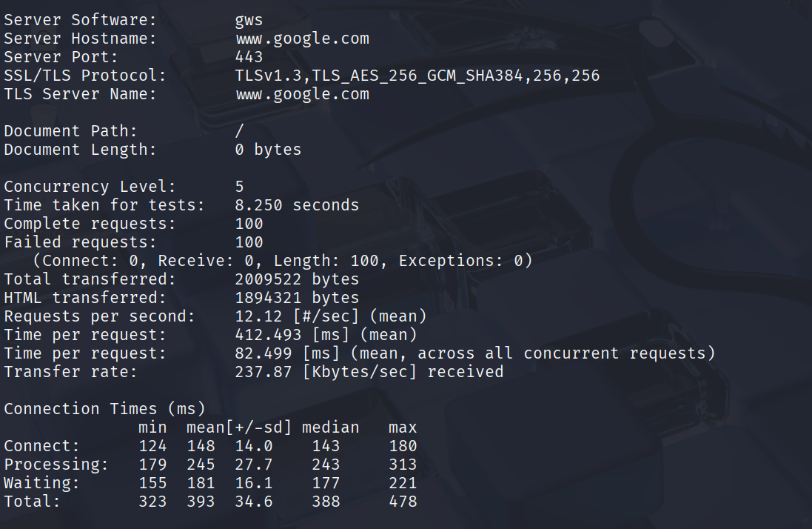Click the Complete requests count
This screenshot has height=529, width=812.
point(249,224)
